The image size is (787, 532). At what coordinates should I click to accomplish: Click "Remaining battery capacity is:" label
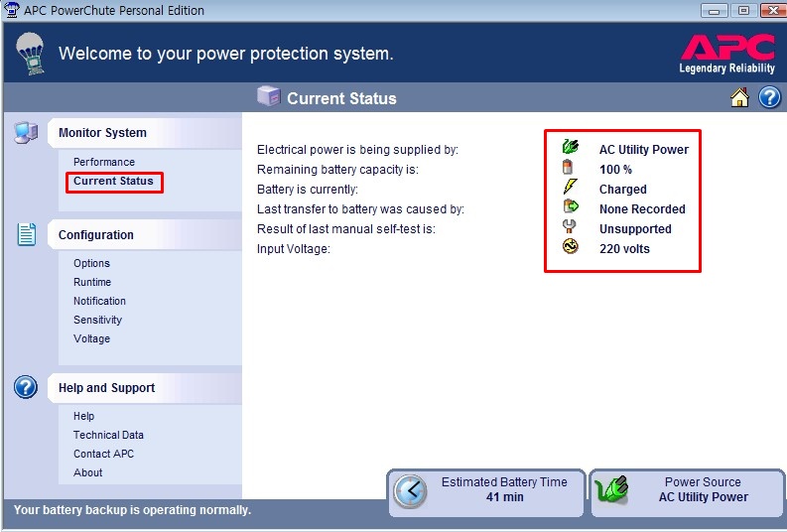[x=337, y=170]
